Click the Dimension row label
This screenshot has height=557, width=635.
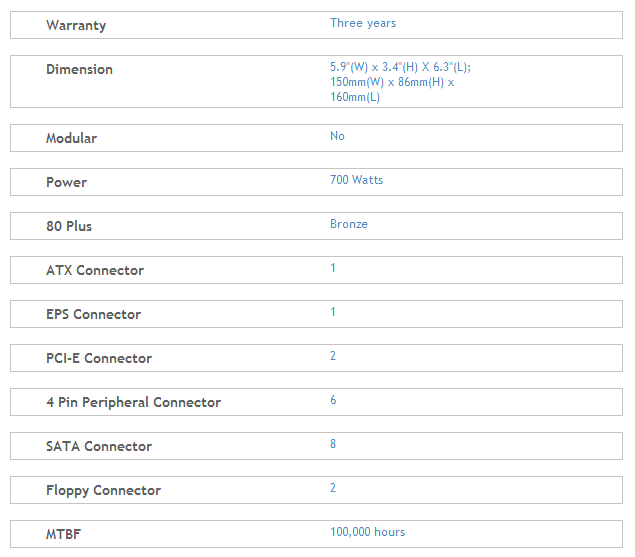click(79, 69)
